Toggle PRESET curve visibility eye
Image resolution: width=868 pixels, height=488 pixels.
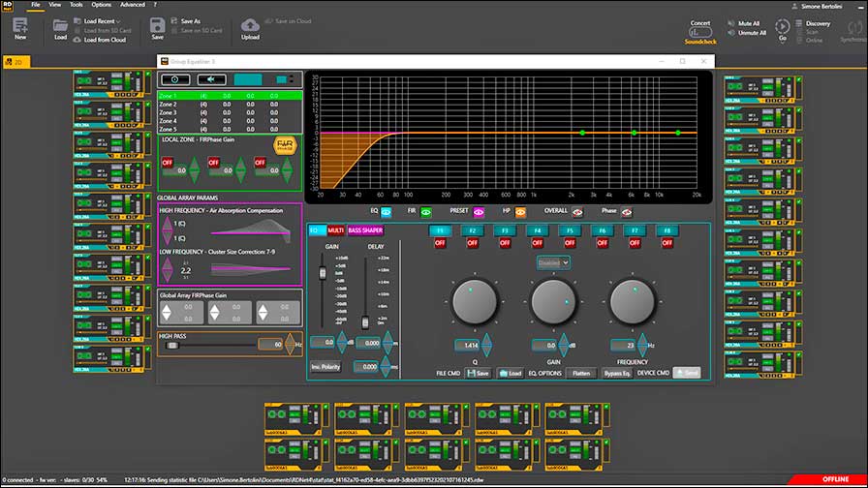479,212
